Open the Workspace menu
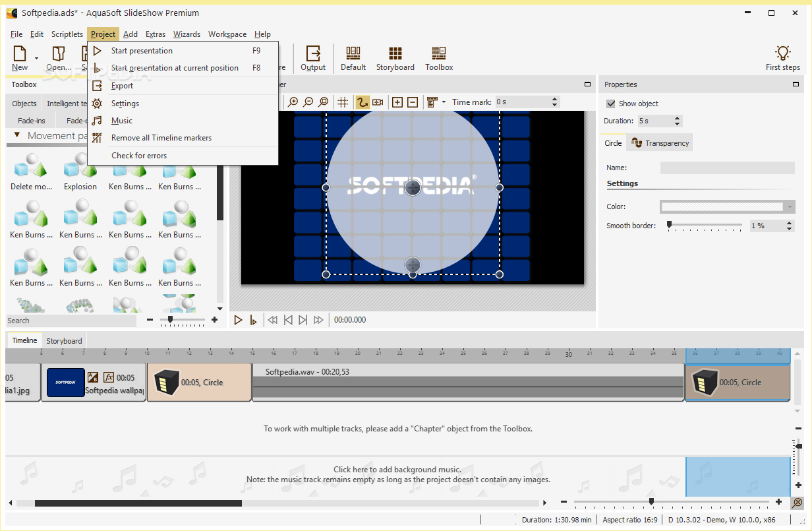This screenshot has height=531, width=812. (227, 34)
